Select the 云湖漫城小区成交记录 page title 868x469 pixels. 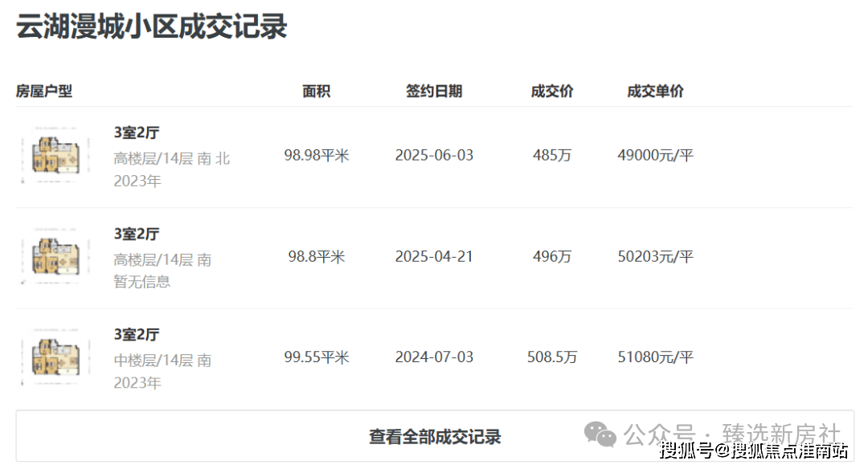(x=150, y=27)
